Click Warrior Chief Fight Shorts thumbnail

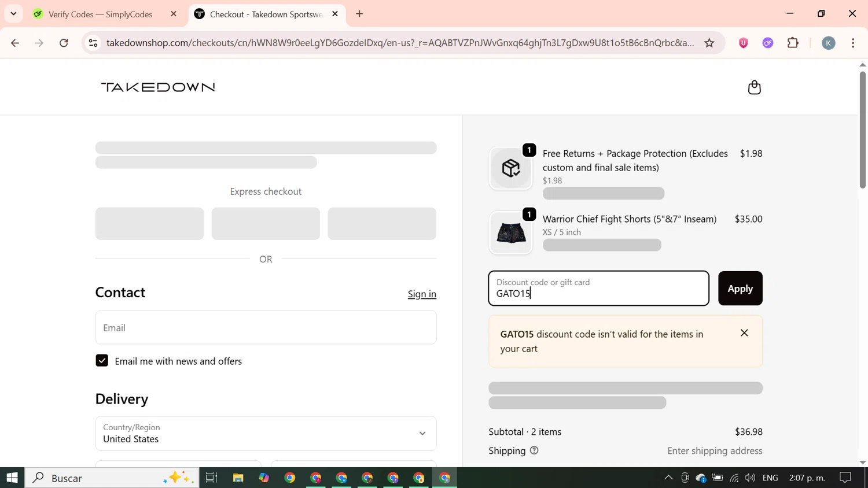[x=510, y=233]
